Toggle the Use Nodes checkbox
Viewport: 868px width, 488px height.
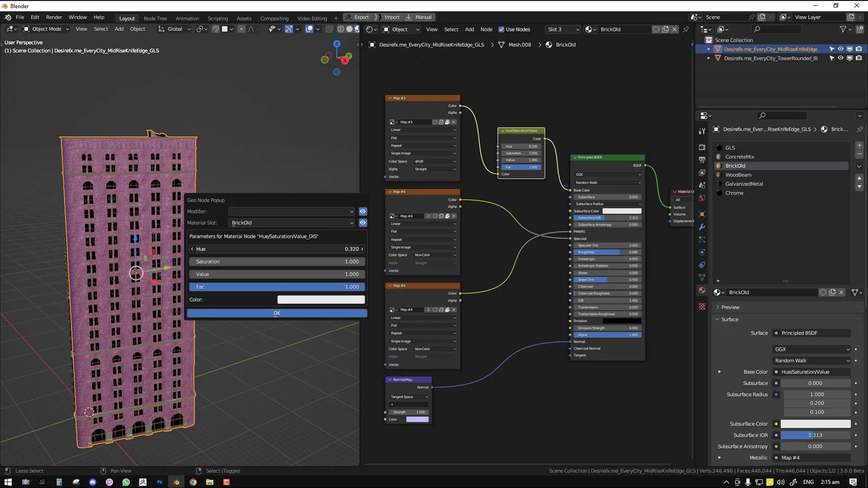click(502, 29)
